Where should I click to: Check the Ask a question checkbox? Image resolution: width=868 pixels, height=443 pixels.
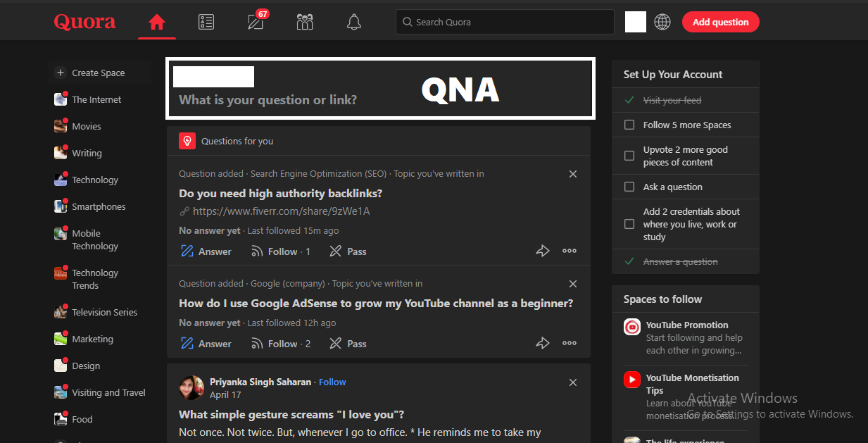coord(629,187)
